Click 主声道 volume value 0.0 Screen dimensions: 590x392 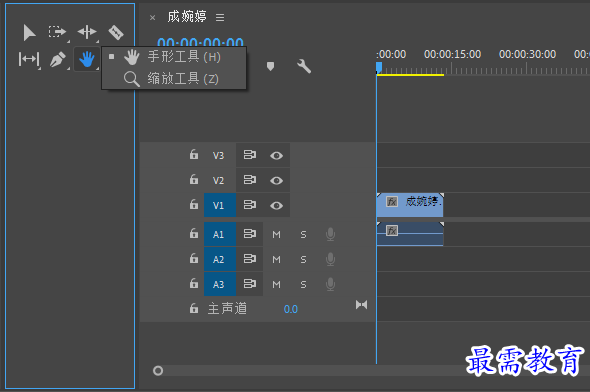tap(290, 309)
